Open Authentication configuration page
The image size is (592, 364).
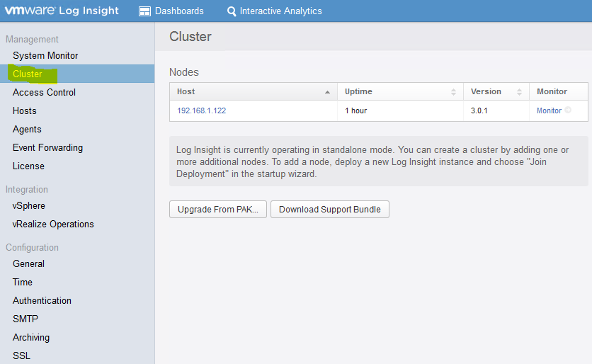click(42, 300)
